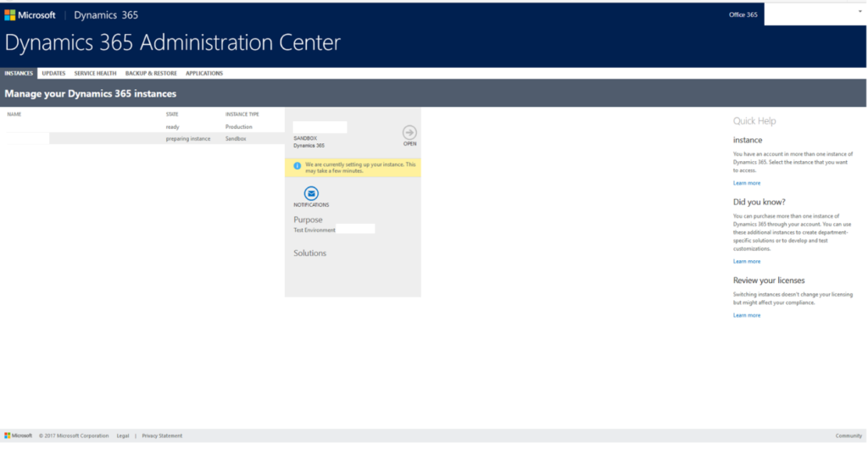Follow Learn more under Review your licenses
This screenshot has width=868, height=472.
747,315
